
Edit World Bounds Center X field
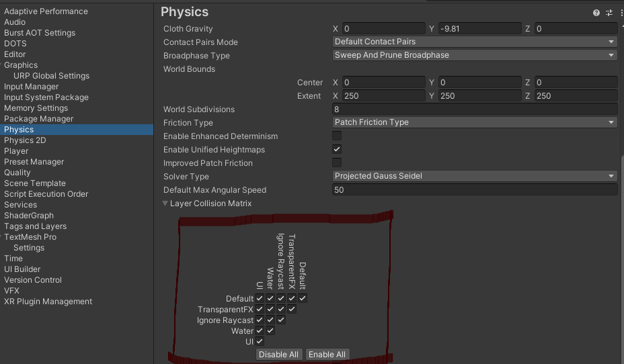(x=384, y=82)
